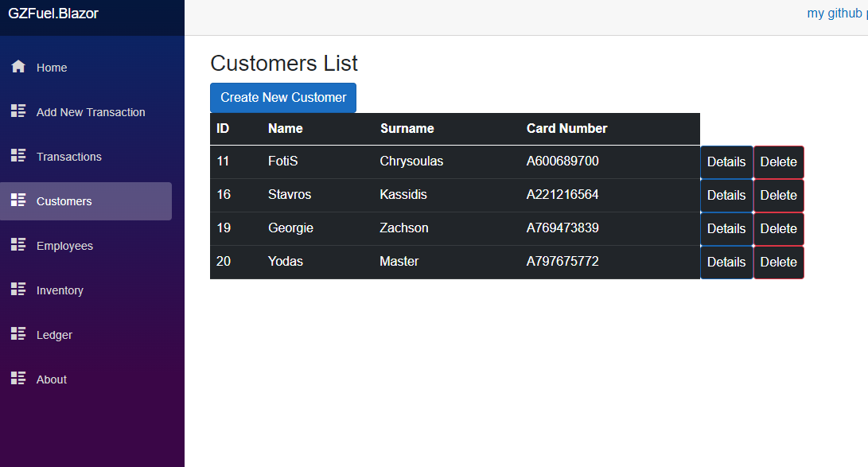Image resolution: width=868 pixels, height=467 pixels.
Task: Click the Surname column header
Action: click(407, 128)
